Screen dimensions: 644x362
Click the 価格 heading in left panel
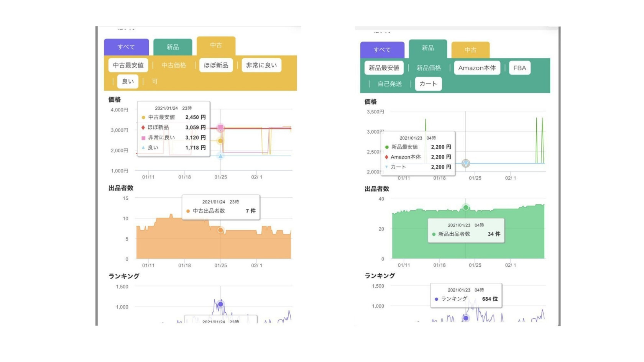(x=115, y=100)
